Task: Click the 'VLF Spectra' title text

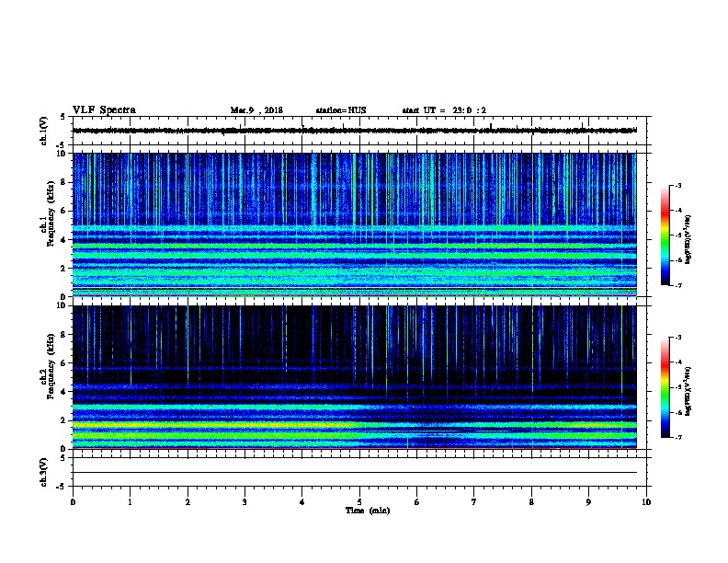Action: 104,110
